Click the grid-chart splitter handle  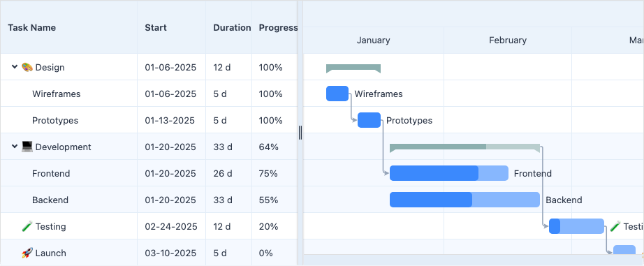[x=300, y=133]
